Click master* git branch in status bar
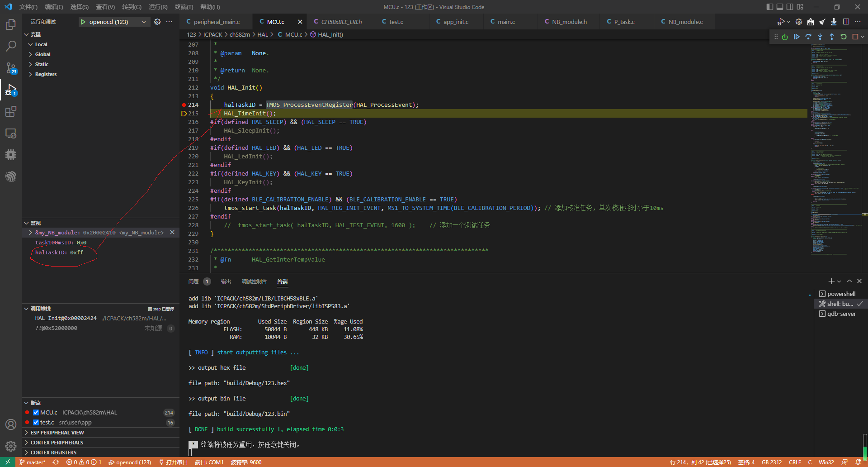Screen dimensions: 868x467 32,462
